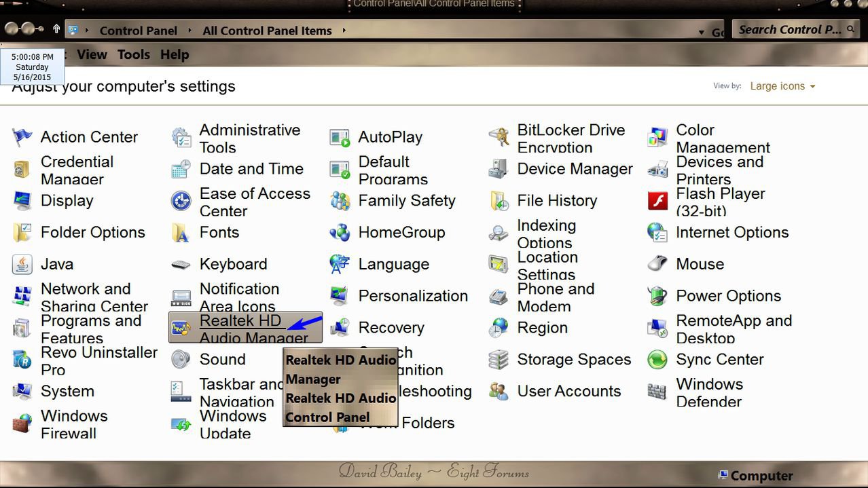Click the Indexing Options link

point(547,233)
